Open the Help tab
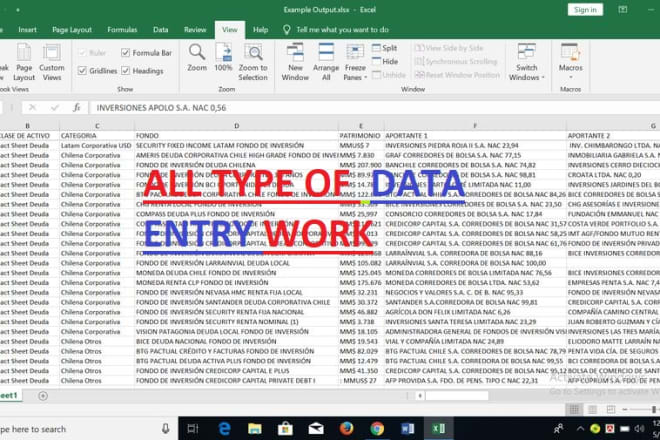 pos(261,29)
